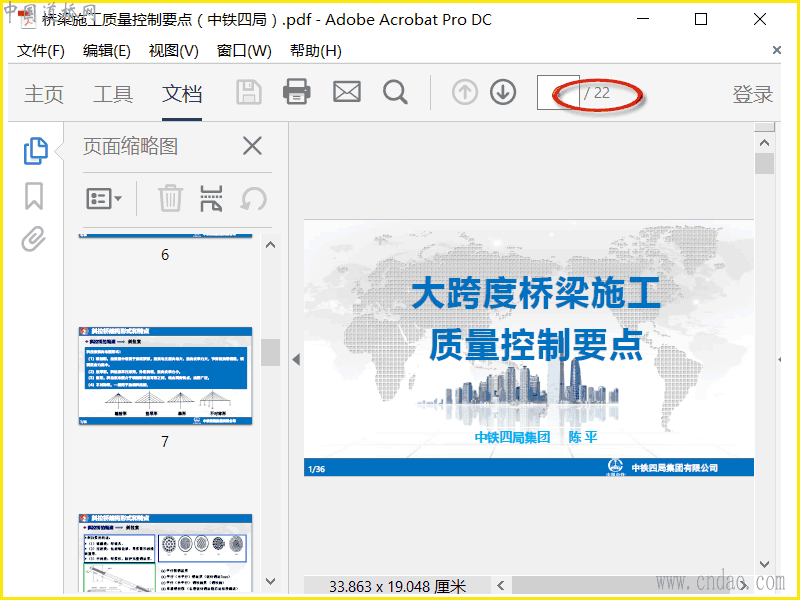
Task: Click the thumbnail panel scrollbar handle
Action: [270, 352]
